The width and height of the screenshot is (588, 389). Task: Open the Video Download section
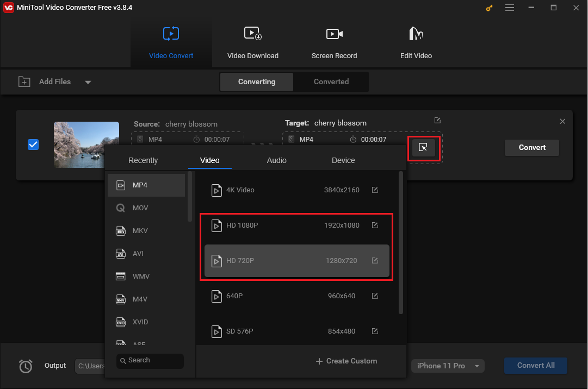[253, 43]
